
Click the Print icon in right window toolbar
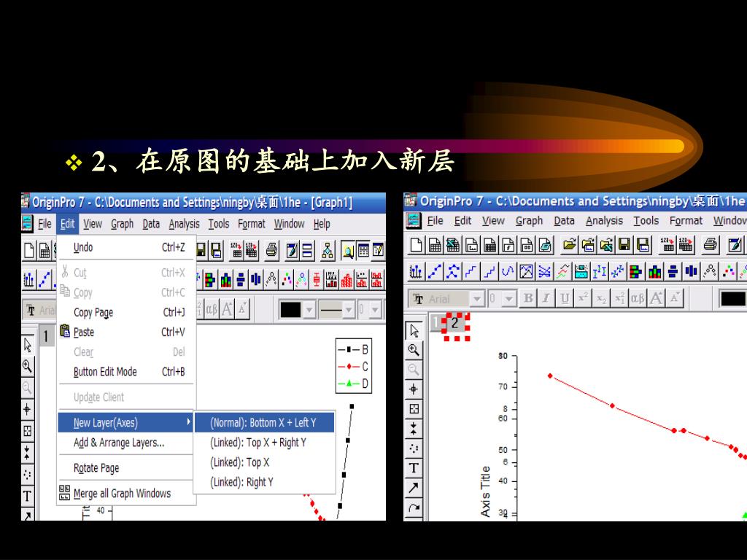click(711, 245)
